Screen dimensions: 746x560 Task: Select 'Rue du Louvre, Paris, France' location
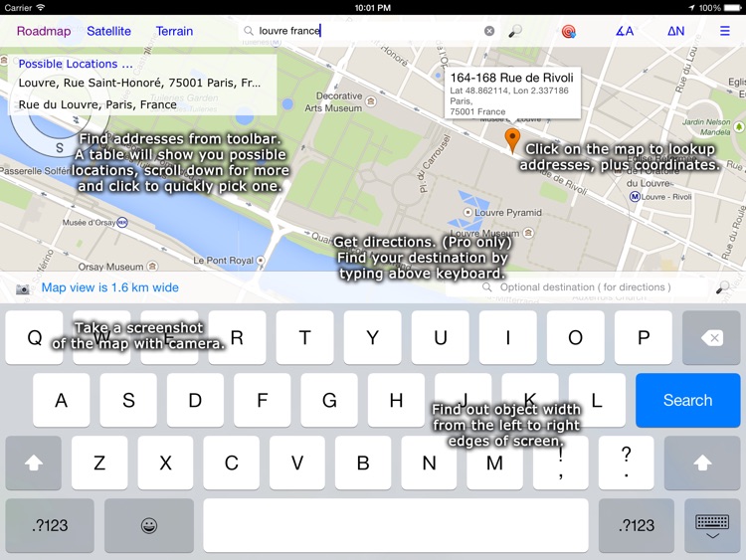click(97, 104)
